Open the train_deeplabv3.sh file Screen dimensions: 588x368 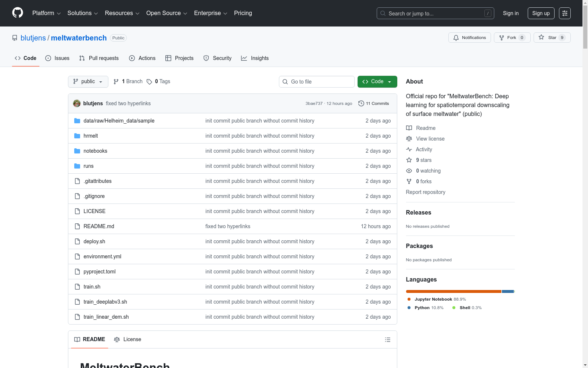coord(105,302)
